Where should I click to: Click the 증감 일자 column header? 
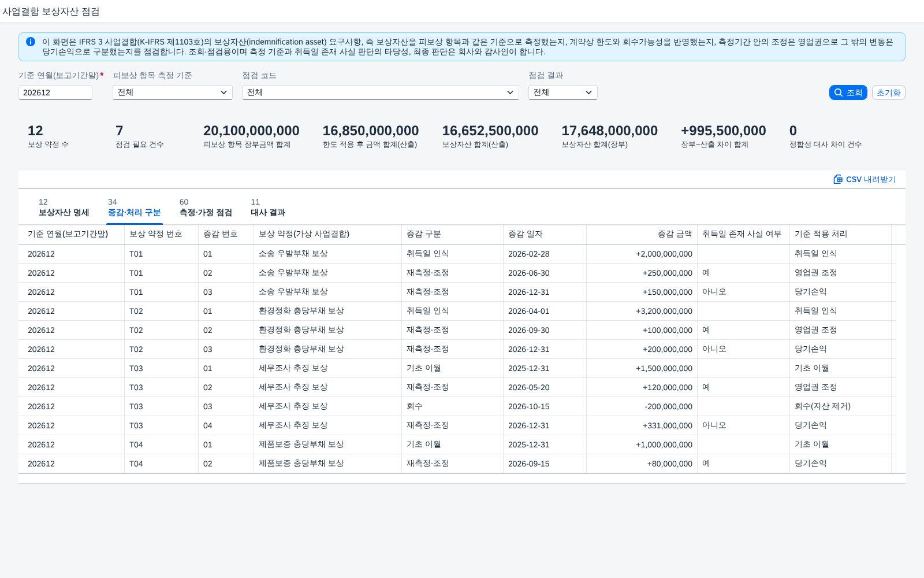(x=545, y=234)
